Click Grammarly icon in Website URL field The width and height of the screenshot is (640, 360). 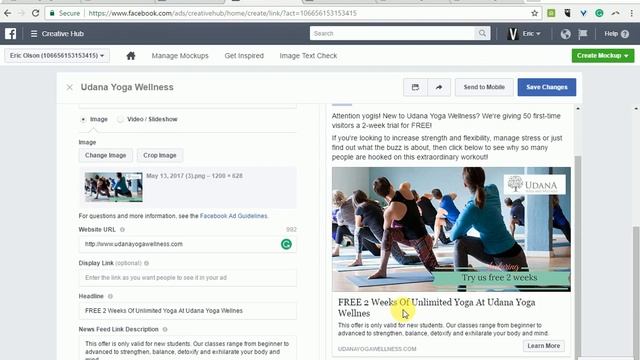(x=286, y=244)
